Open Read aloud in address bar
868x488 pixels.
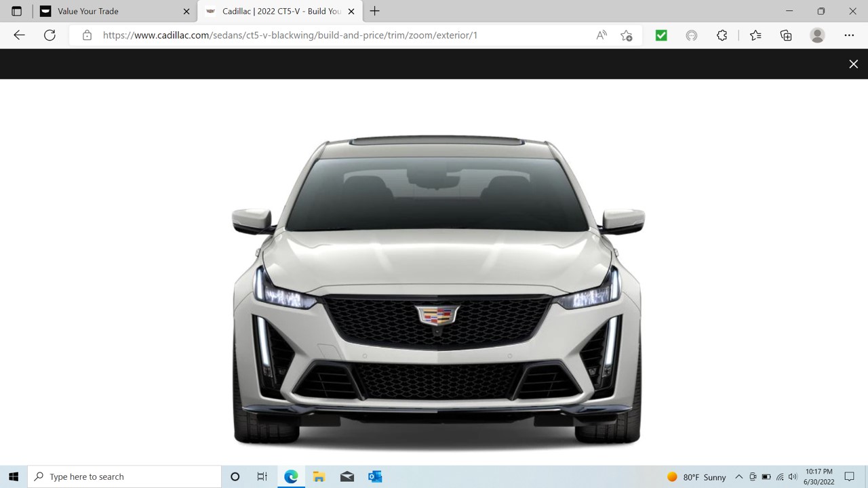pyautogui.click(x=601, y=35)
